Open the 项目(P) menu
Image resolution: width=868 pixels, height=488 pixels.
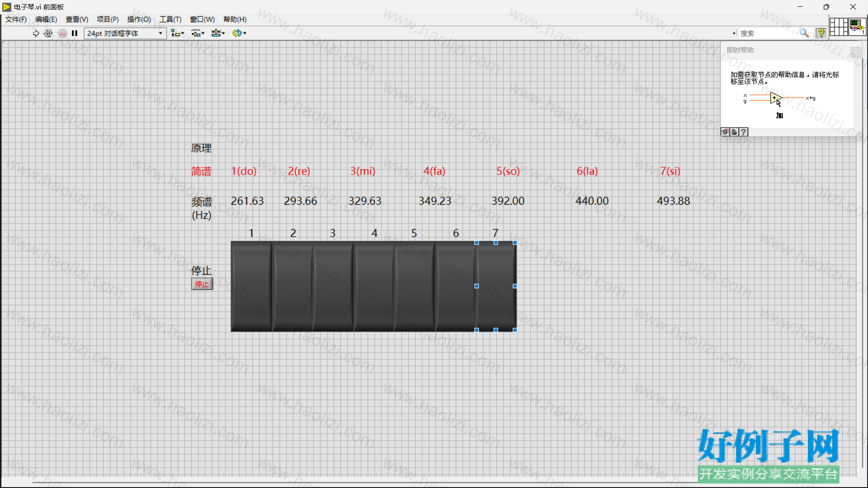point(108,19)
